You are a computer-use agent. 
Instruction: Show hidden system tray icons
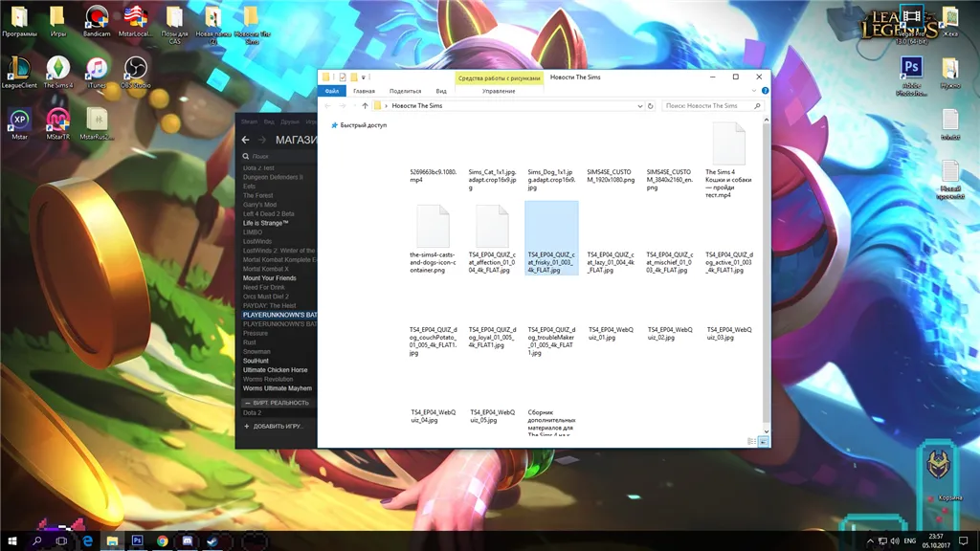click(x=870, y=541)
